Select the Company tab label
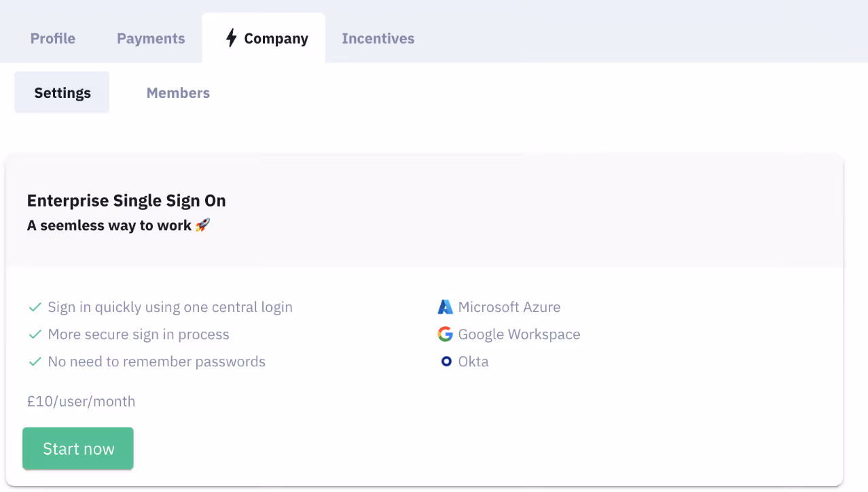 pos(275,38)
